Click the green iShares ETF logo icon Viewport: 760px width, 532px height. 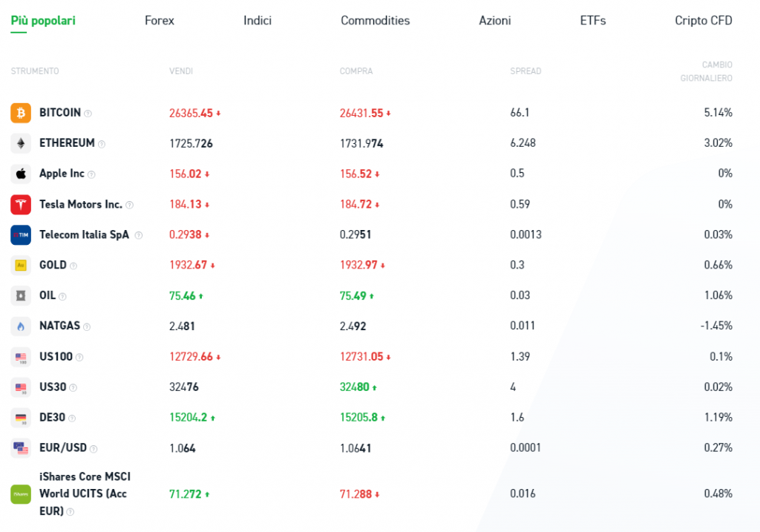pyautogui.click(x=21, y=494)
